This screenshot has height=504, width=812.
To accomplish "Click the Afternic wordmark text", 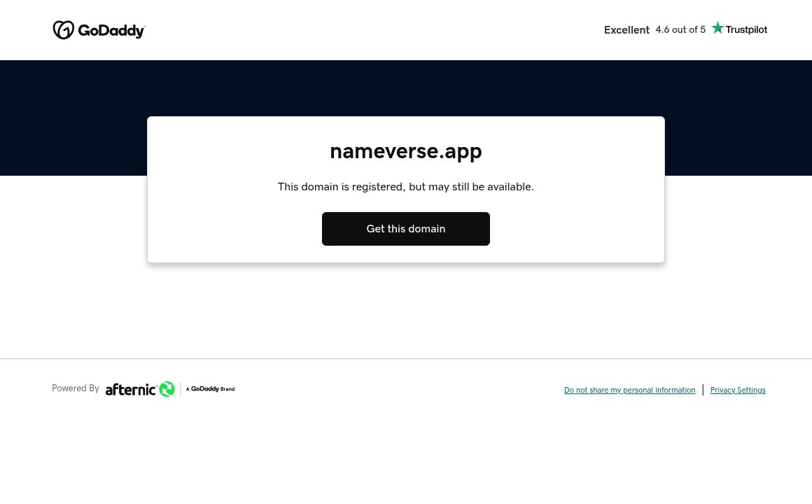I will (x=133, y=389).
